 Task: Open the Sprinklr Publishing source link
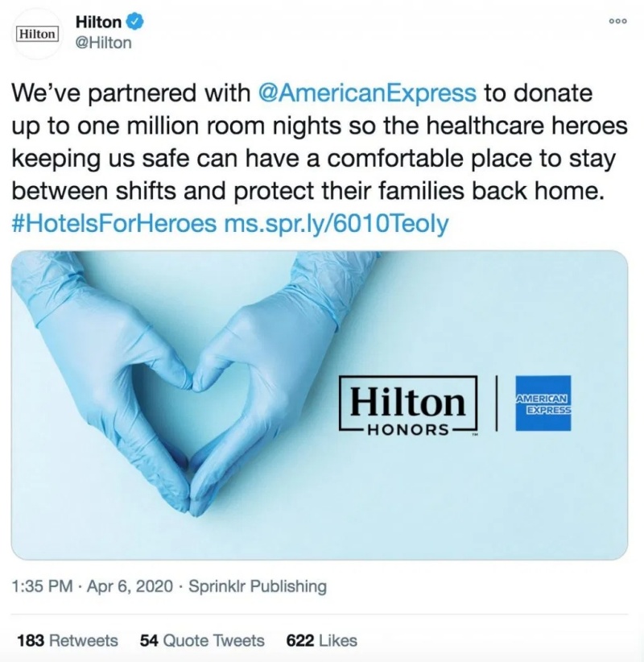click(x=258, y=586)
